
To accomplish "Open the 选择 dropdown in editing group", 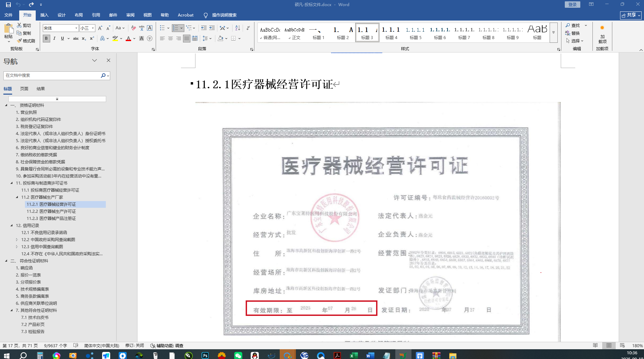I will pyautogui.click(x=575, y=41).
